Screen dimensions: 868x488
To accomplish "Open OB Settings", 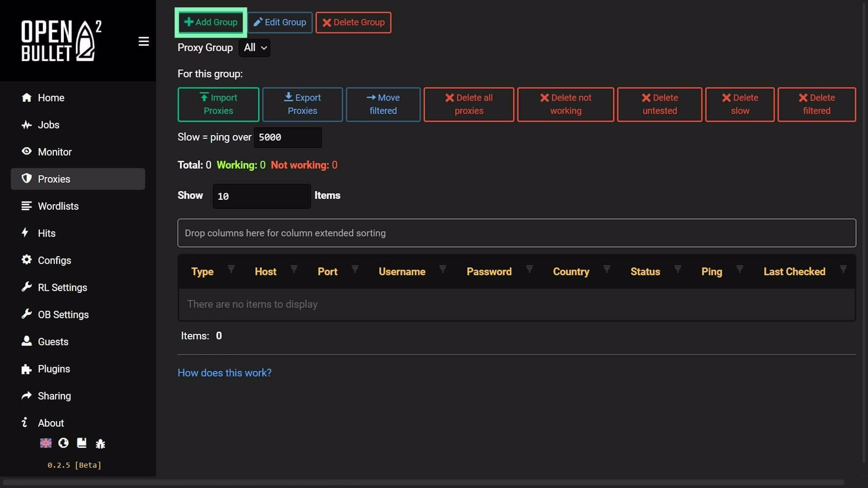I will click(x=78, y=314).
